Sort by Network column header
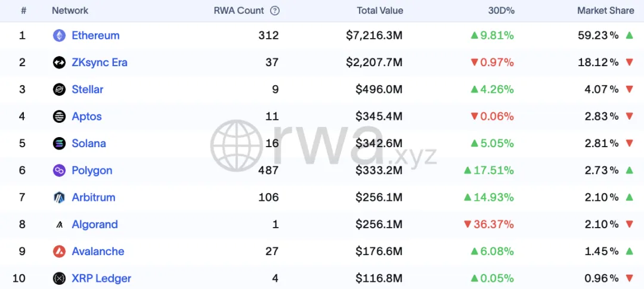The width and height of the screenshot is (644, 289). [70, 10]
